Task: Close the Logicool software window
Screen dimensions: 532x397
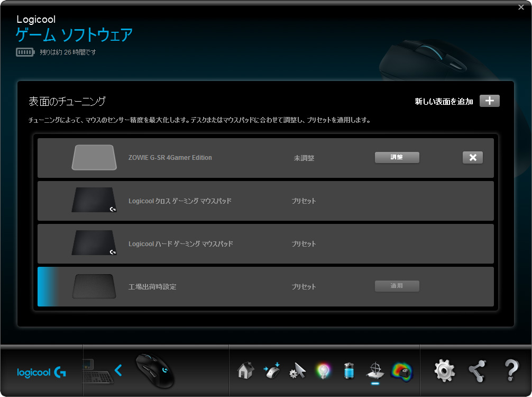Action: [521, 7]
